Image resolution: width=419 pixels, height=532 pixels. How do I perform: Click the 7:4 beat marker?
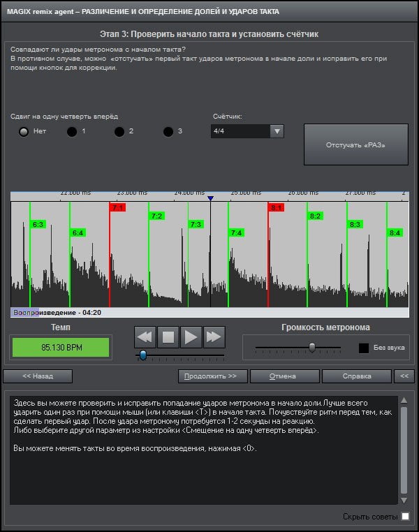pyautogui.click(x=236, y=232)
